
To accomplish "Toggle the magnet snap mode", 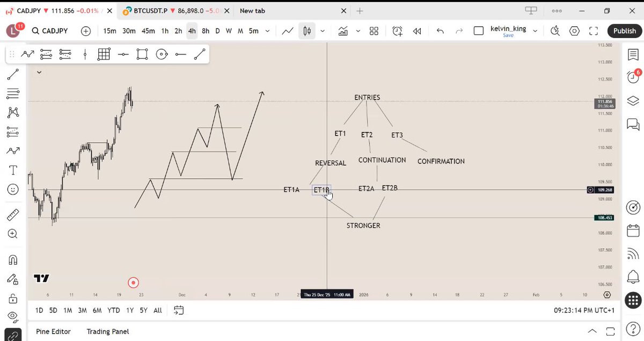I will 13,260.
